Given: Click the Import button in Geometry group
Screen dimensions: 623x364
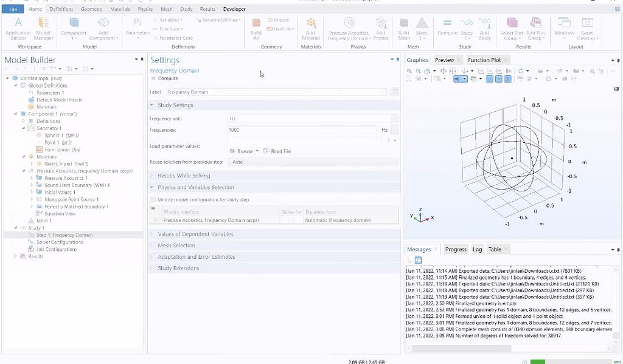Looking at the screenshot, I should [x=278, y=20].
